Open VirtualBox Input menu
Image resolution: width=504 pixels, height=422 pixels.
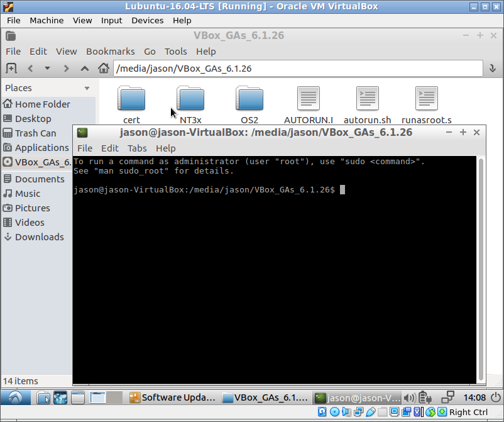pos(111,21)
